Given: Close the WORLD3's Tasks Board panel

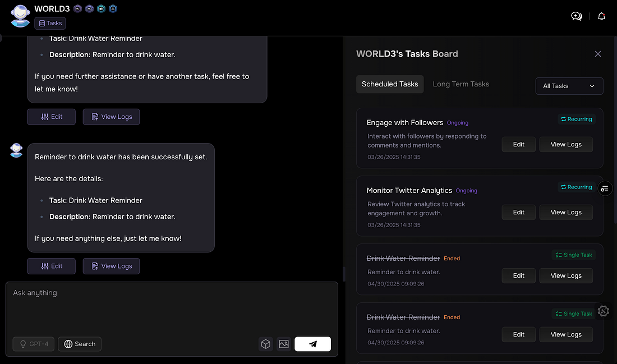Looking at the screenshot, I should click(x=598, y=54).
